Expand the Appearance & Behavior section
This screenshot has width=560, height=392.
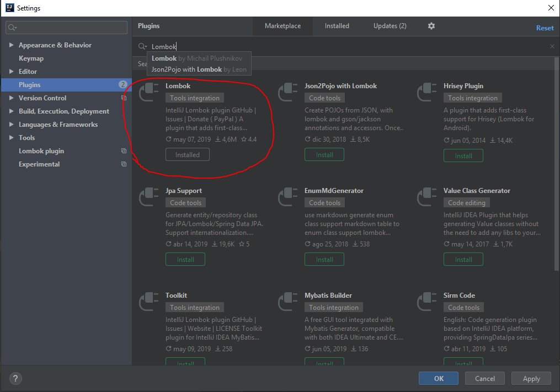tap(12, 45)
